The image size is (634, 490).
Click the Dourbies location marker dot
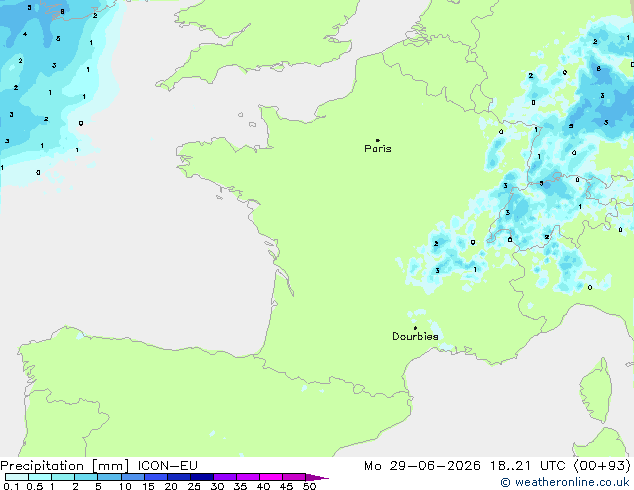pos(415,328)
